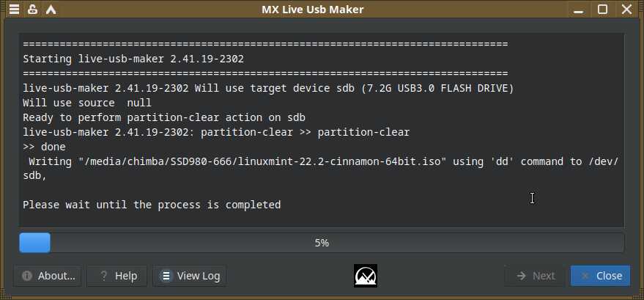644x300 pixels.
Task: Click the '>> done' output line
Action: tap(44, 147)
